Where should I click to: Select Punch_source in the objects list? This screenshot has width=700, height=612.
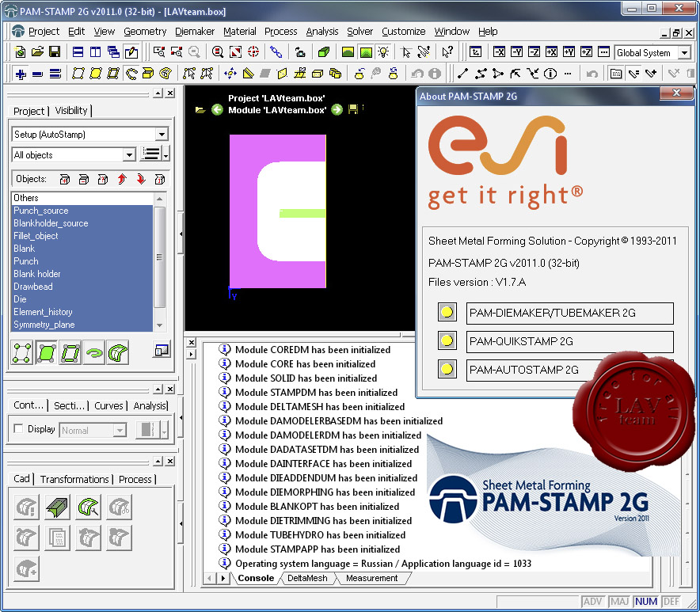pyautogui.click(x=82, y=211)
